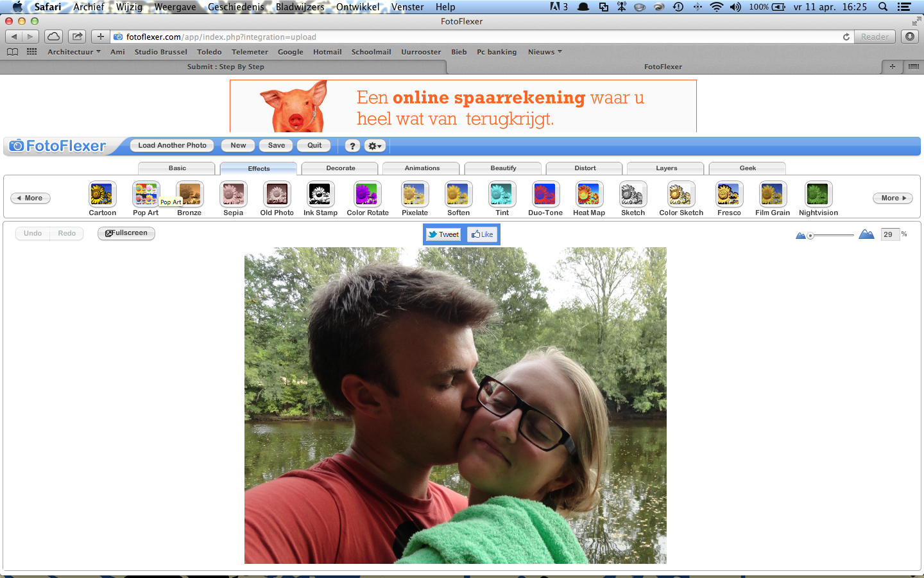This screenshot has width=924, height=578.
Task: Open Safari downloads icon
Action: click(910, 37)
